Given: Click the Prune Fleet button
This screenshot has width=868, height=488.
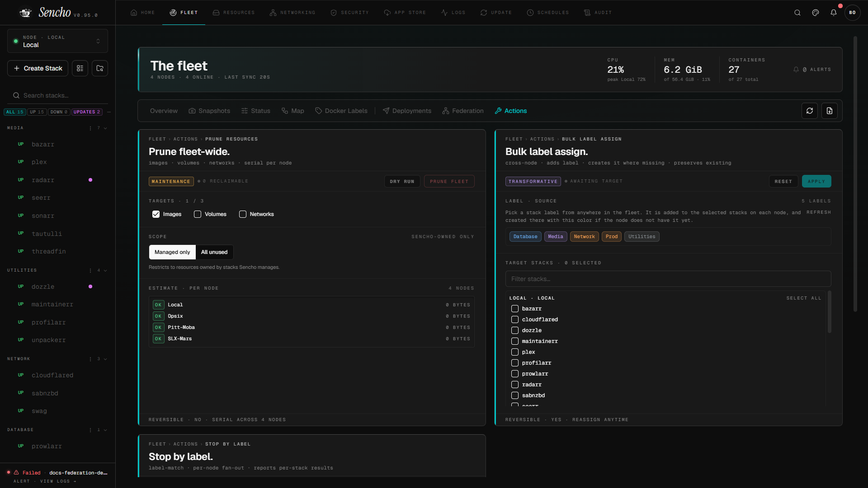Looking at the screenshot, I should [449, 181].
